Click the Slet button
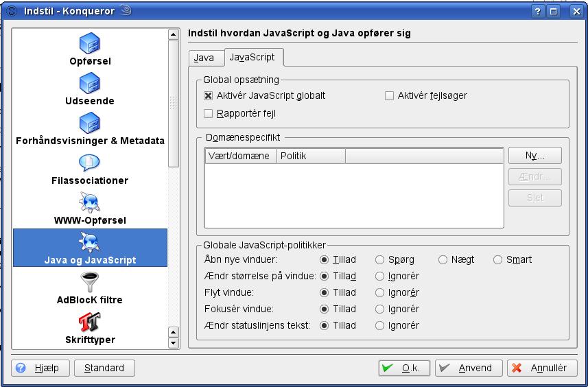Image resolution: width=588 pixels, height=387 pixels. pyautogui.click(x=534, y=198)
